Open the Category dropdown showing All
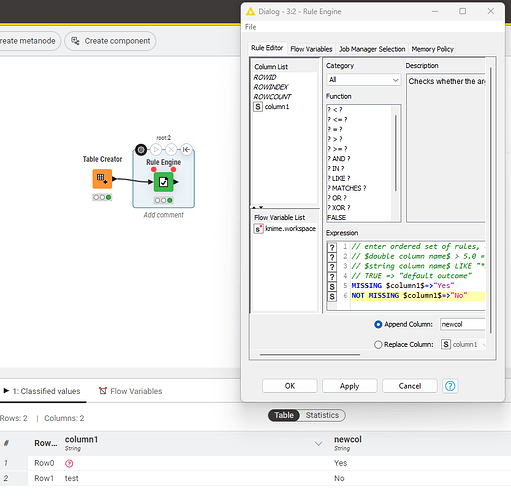 point(364,80)
